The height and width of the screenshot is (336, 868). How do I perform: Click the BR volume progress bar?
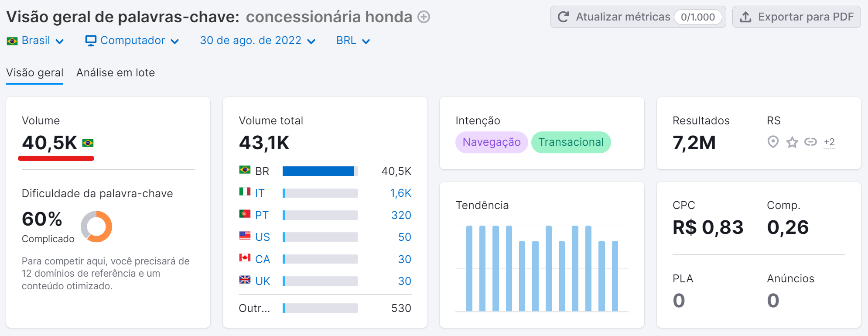pos(320,171)
